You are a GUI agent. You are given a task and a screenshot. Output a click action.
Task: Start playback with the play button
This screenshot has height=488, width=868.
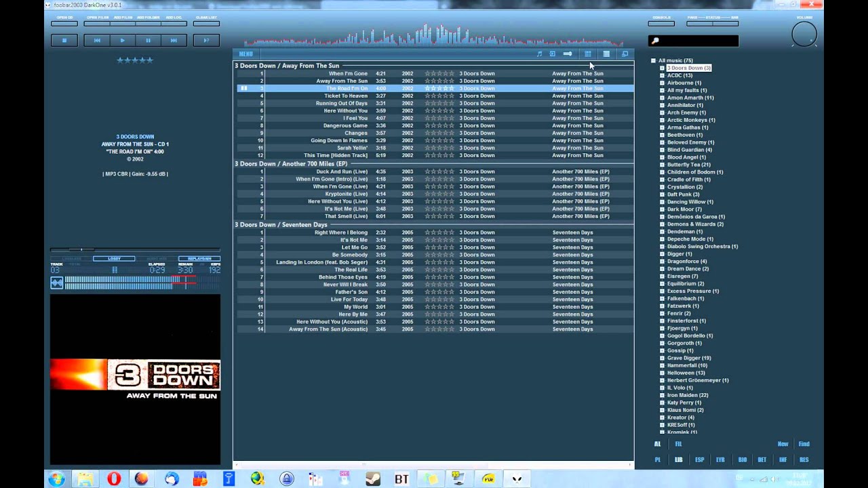(123, 41)
